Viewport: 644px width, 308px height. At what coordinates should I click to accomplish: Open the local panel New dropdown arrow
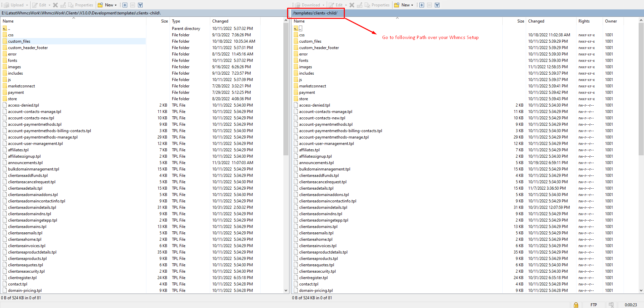pos(116,5)
